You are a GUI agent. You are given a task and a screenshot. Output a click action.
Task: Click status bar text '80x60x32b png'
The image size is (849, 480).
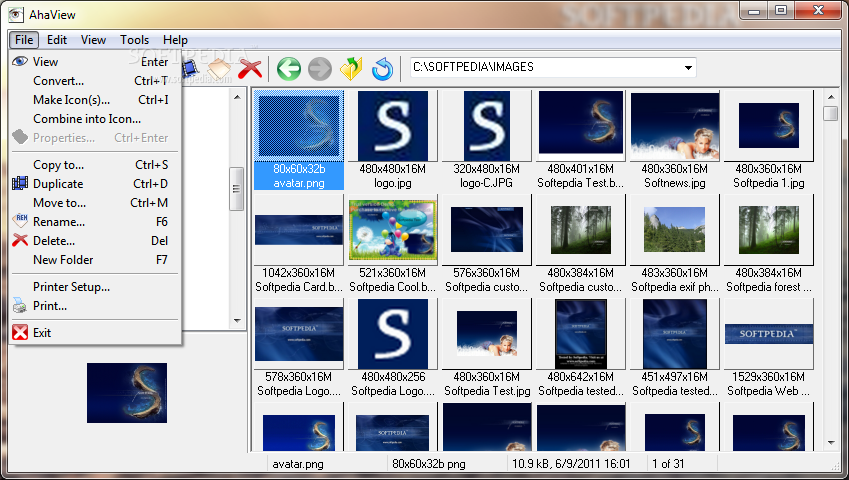(429, 464)
